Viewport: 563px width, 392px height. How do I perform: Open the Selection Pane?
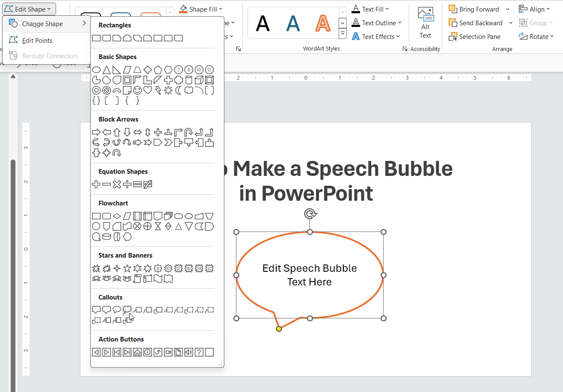(x=474, y=36)
